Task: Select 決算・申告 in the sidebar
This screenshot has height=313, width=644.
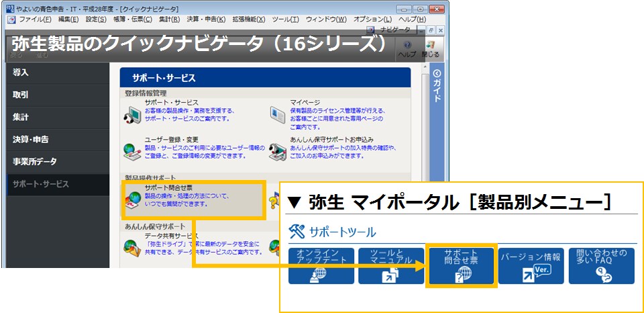Action: 58,140
